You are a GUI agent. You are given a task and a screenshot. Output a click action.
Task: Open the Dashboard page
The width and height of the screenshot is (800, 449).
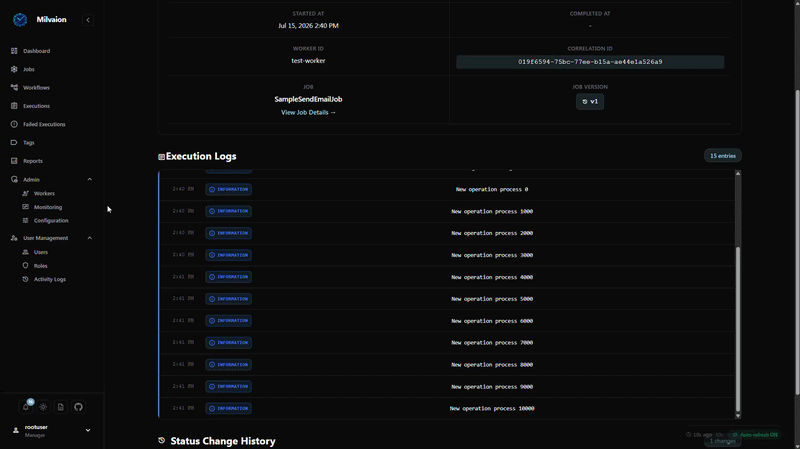point(36,51)
